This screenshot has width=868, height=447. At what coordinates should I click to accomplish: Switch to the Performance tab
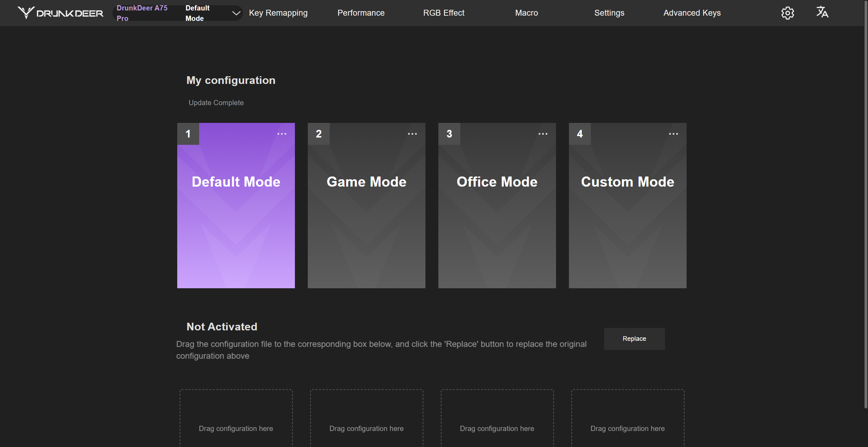tap(361, 13)
